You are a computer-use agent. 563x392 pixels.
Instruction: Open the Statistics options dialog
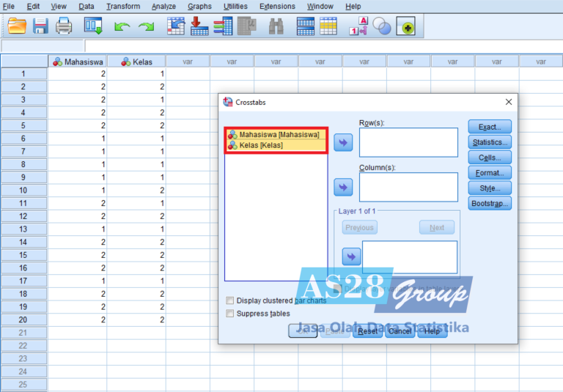tap(489, 142)
